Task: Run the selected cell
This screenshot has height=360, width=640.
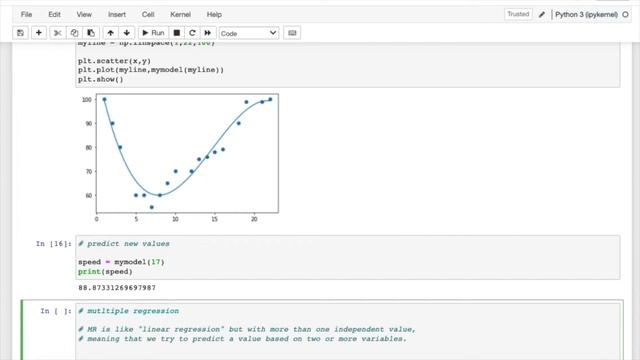Action: pyautogui.click(x=153, y=33)
